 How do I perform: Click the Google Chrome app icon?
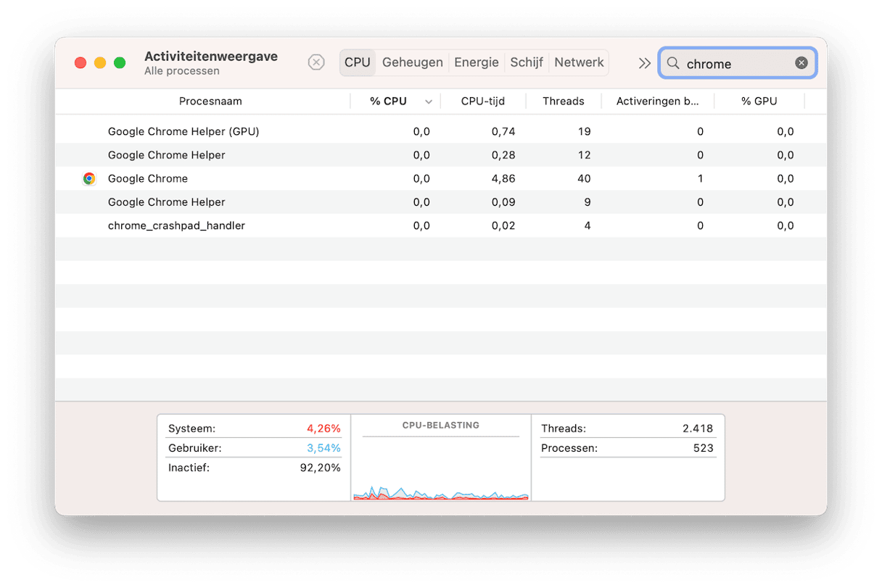(x=89, y=178)
